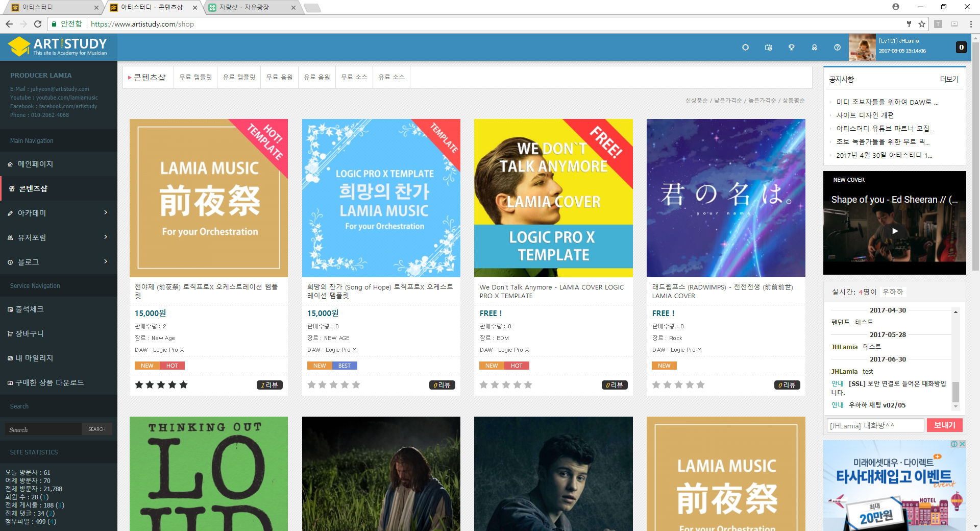This screenshot has height=531, width=980.
Task: Open notice about 아티스터디 유튜브 파트너 모집
Action: coord(885,129)
